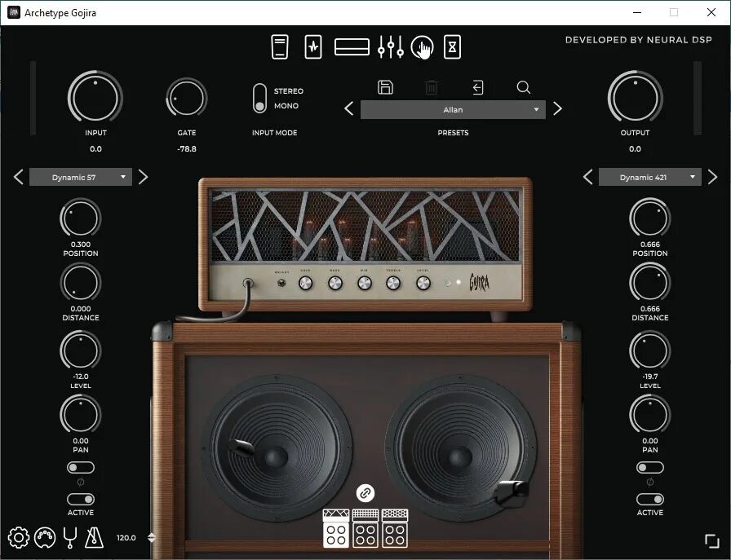Toggle the left mic phase invert switch
Viewport: 731px width, 560px height.
pos(81,467)
